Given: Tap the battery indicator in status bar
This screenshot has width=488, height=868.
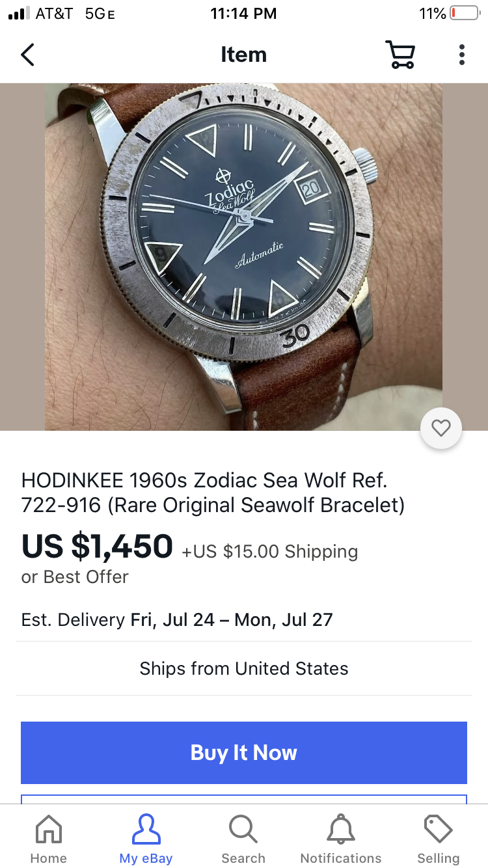Looking at the screenshot, I should pos(464,13).
